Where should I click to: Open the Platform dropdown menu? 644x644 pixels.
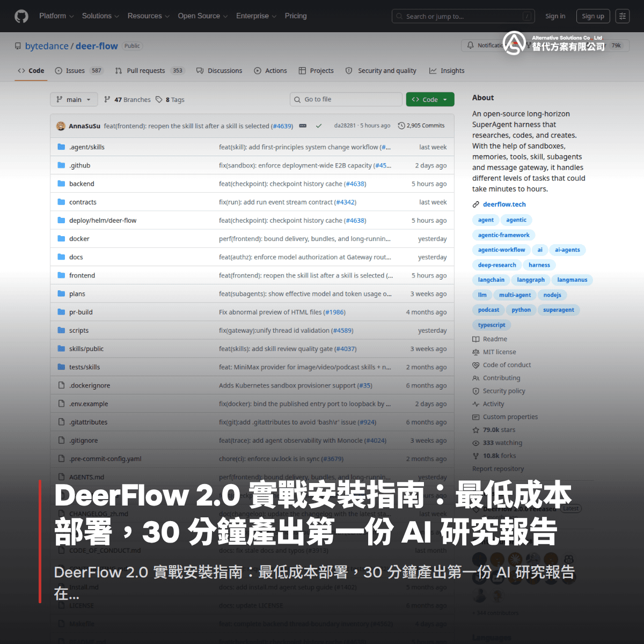coord(56,16)
